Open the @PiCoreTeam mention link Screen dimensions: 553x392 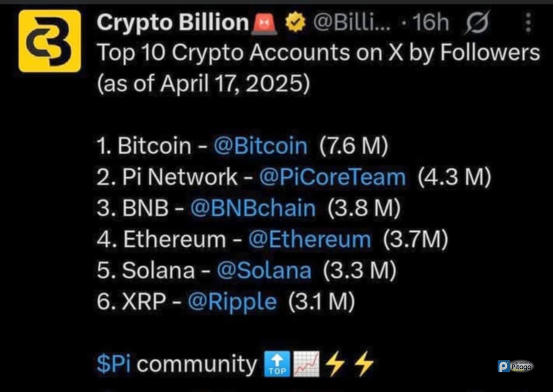pyautogui.click(x=332, y=177)
